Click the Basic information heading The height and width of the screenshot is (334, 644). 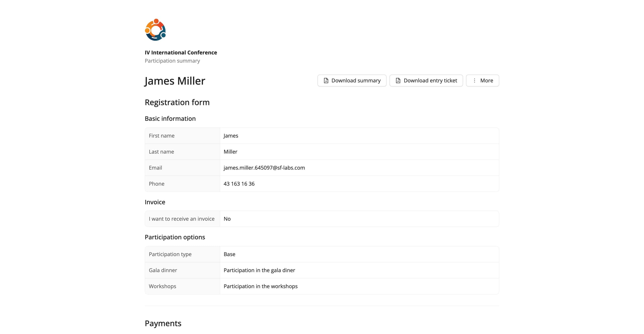[170, 119]
